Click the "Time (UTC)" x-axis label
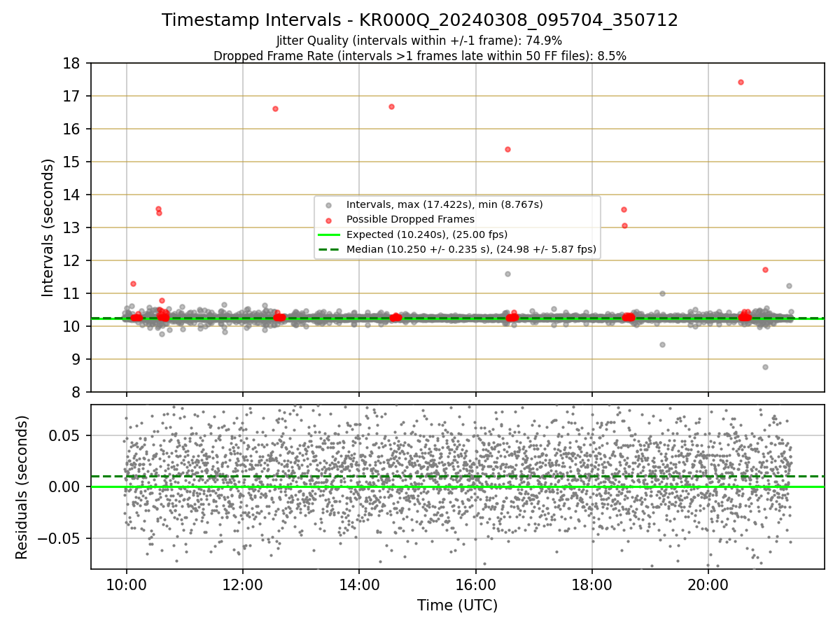840x630 pixels. [x=457, y=605]
